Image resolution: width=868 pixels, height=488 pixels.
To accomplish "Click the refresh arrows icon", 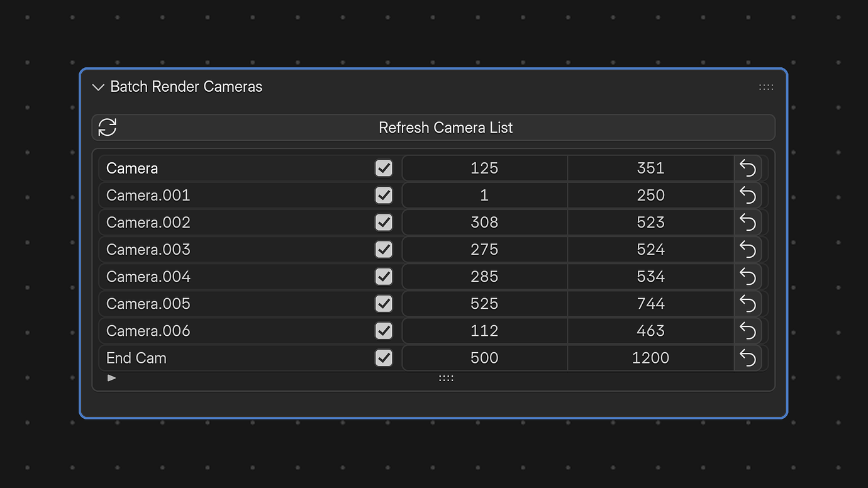I will pyautogui.click(x=108, y=127).
